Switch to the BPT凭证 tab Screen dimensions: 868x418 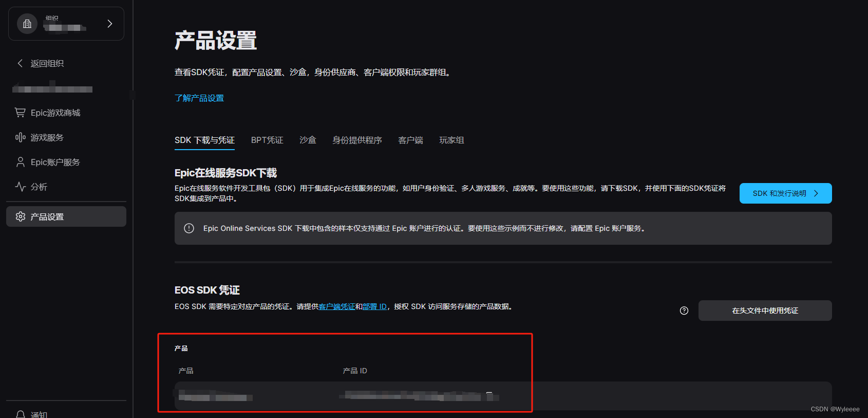coord(267,140)
